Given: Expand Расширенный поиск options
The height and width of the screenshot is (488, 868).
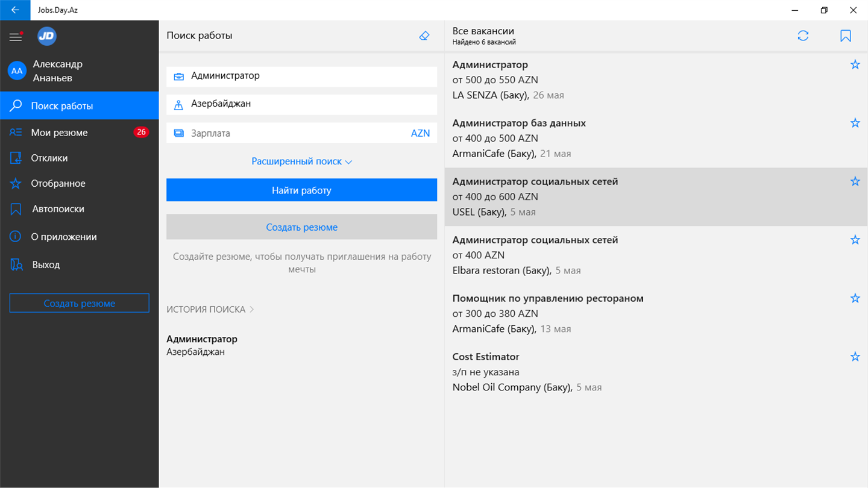Looking at the screenshot, I should pos(301,161).
